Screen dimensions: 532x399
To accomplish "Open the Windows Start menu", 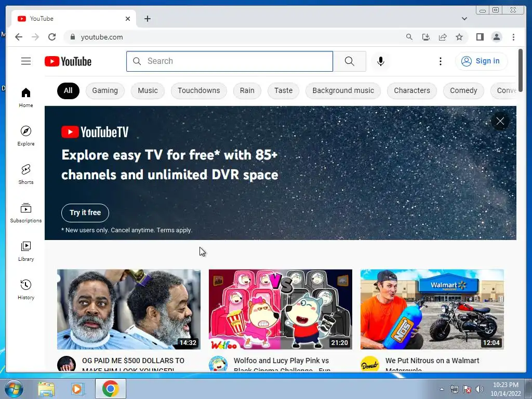I will pos(14,389).
